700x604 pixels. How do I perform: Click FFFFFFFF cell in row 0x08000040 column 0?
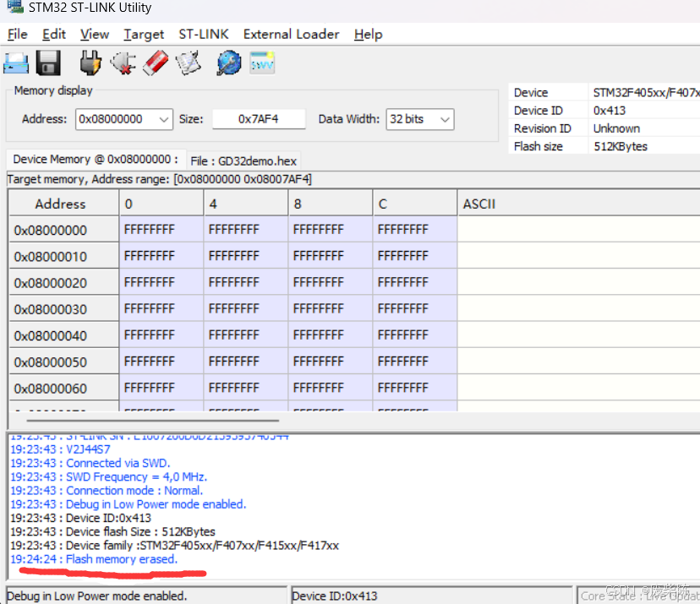point(161,335)
